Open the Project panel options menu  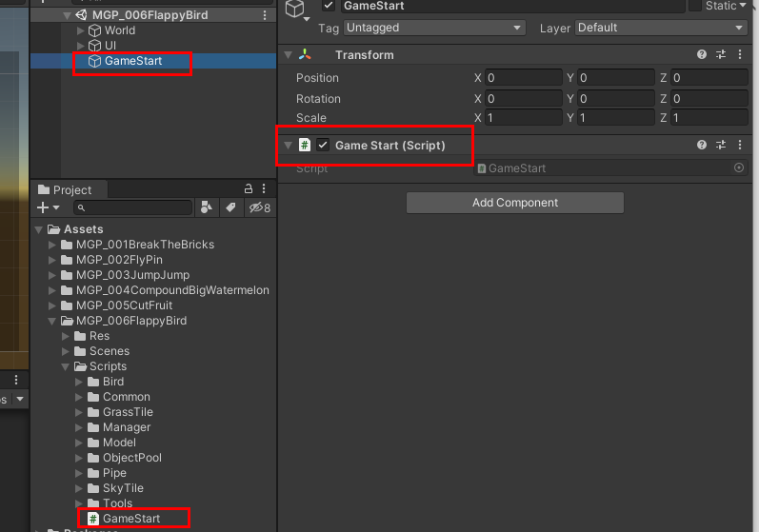coord(264,188)
